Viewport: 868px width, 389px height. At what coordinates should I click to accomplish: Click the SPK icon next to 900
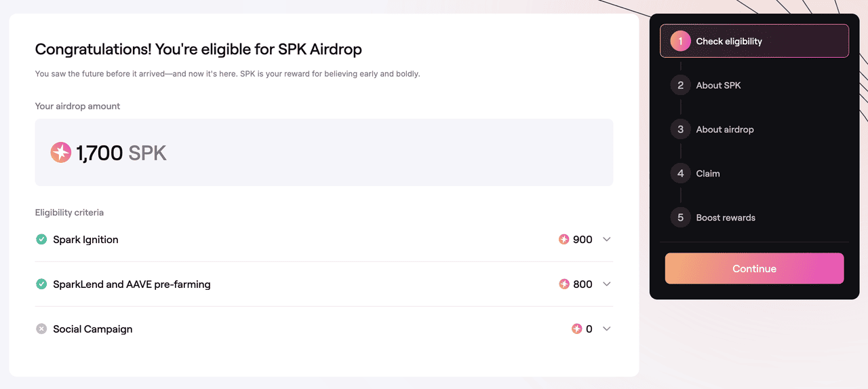tap(564, 240)
